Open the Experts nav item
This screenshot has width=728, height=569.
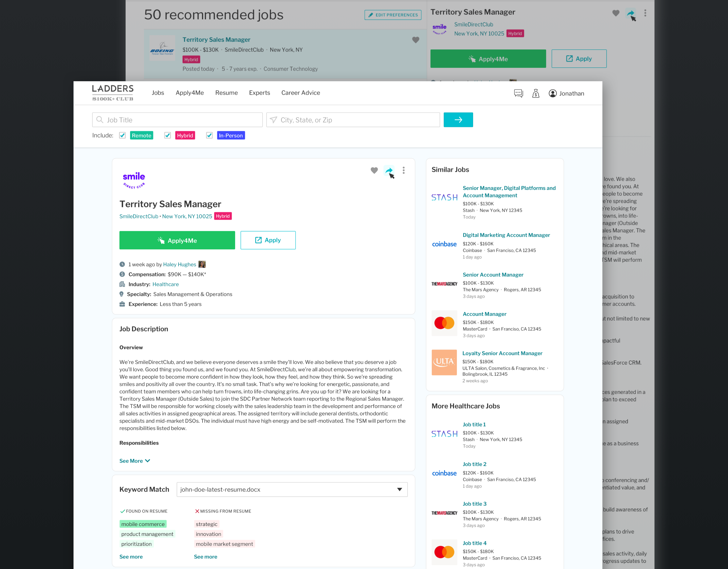point(259,93)
